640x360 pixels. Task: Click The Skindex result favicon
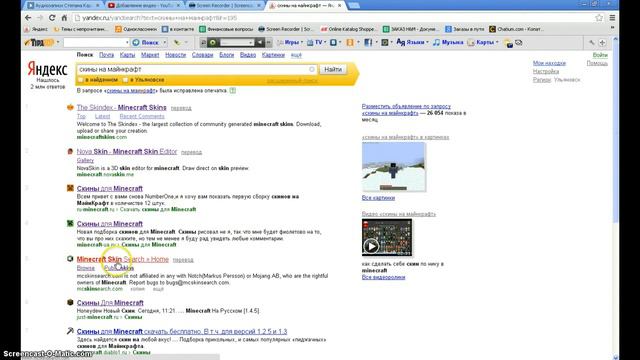70,107
